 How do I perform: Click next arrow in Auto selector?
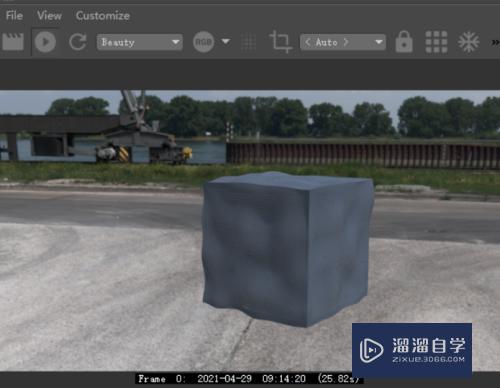click(346, 42)
